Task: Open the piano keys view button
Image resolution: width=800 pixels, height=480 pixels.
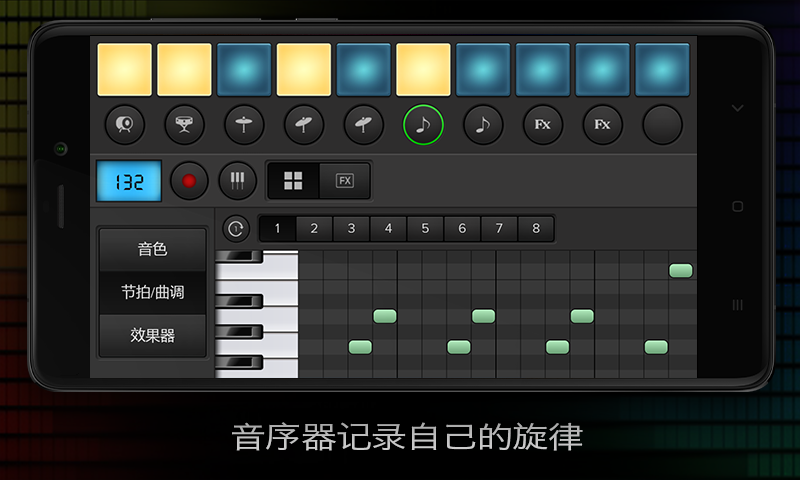Action: 237,180
